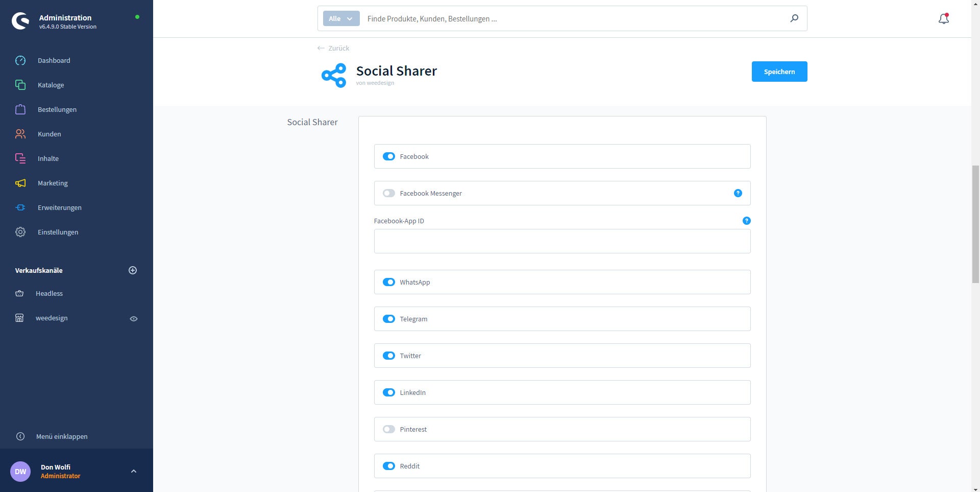
Task: Click the DW user avatar
Action: tap(20, 472)
